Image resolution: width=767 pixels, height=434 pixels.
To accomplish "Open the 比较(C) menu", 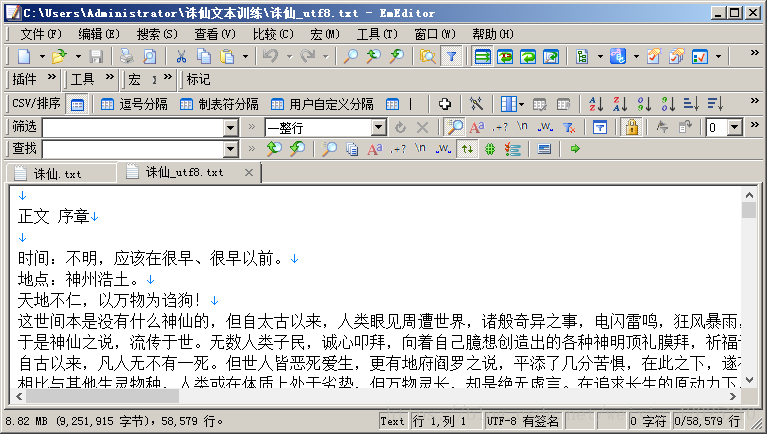I will tap(273, 34).
